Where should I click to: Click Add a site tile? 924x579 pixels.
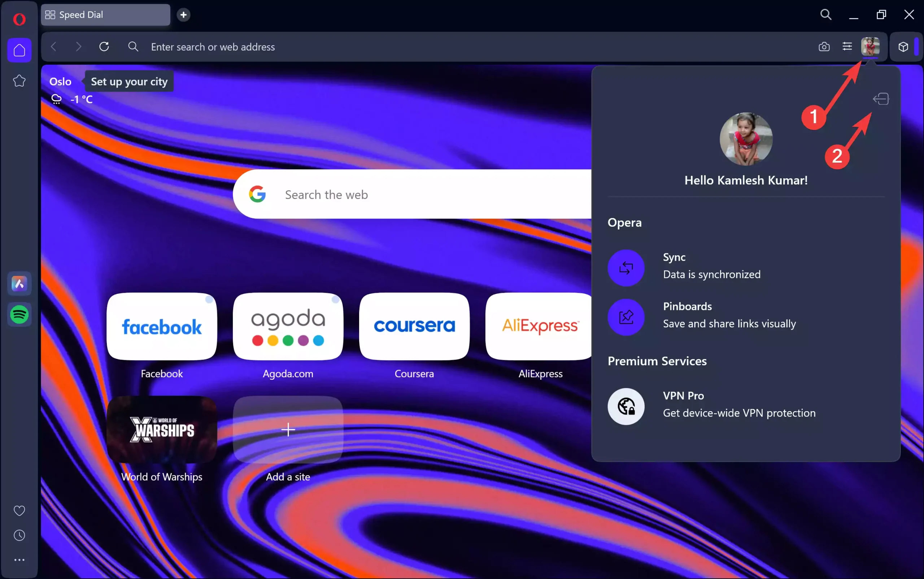288,430
